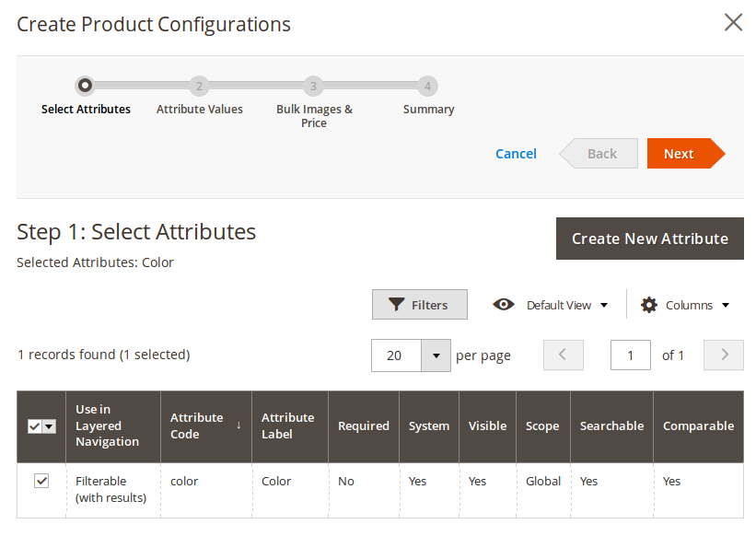The image size is (756, 536).
Task: Click the eye icon for views
Action: pos(504,305)
